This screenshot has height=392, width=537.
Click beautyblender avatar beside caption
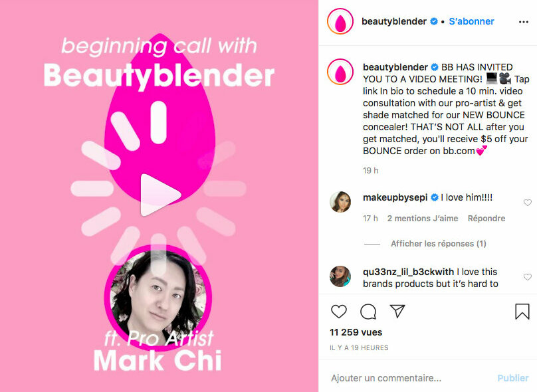[340, 72]
